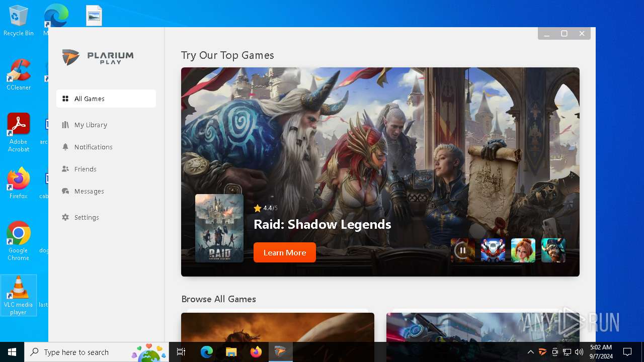Launch Firefox from the taskbar

pos(256,352)
